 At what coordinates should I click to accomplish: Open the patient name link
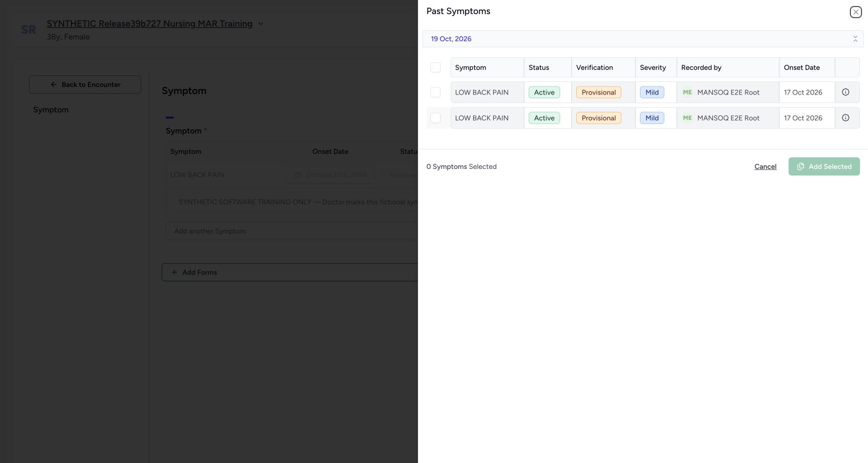[x=149, y=24]
